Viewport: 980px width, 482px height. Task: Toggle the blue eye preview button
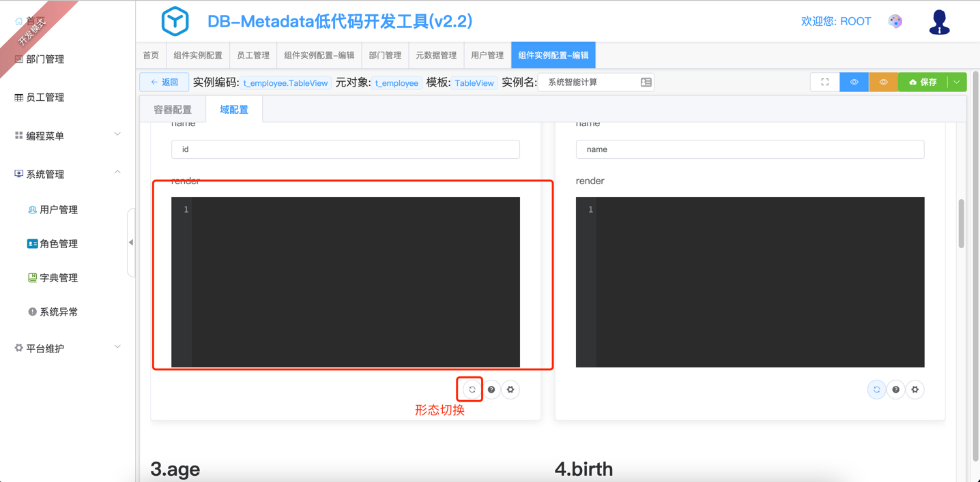[854, 82]
